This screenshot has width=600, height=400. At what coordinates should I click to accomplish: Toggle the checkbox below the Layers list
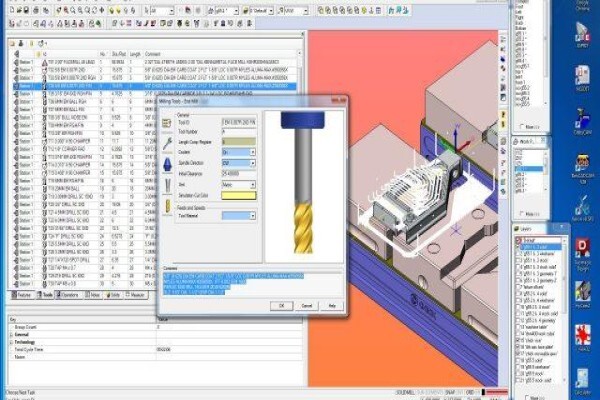(528, 397)
